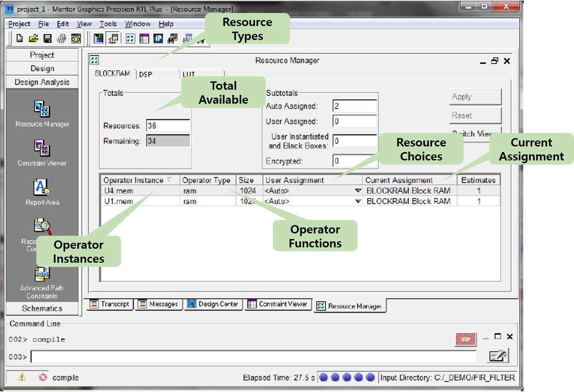Expand the Design sidebar section
This screenshot has height=392, width=574.
coord(42,68)
